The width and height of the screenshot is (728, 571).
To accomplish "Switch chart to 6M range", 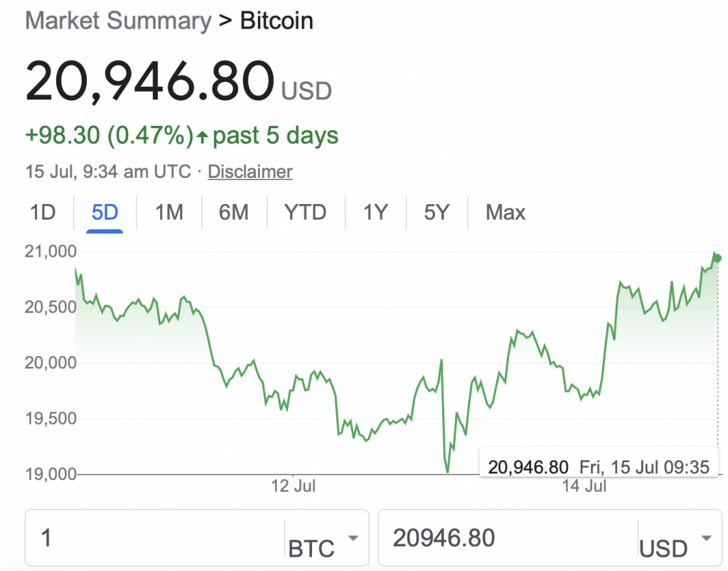I will point(233,213).
